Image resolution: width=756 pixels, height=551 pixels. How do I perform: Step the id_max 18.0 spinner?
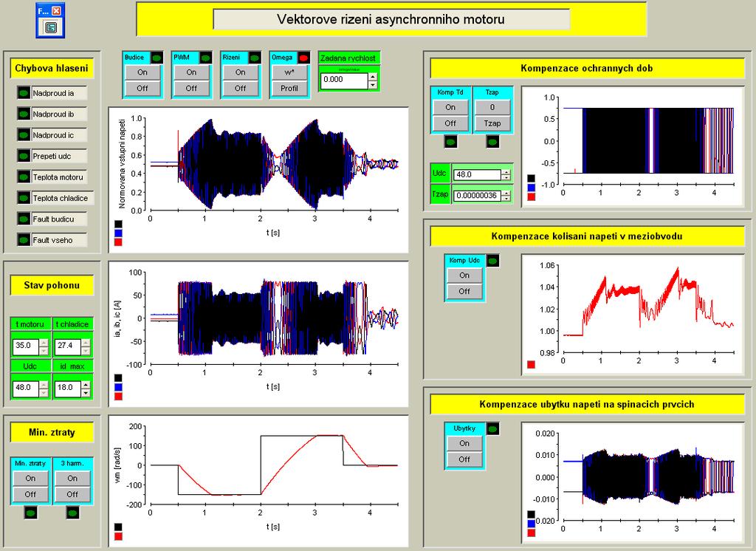pyautogui.click(x=86, y=389)
